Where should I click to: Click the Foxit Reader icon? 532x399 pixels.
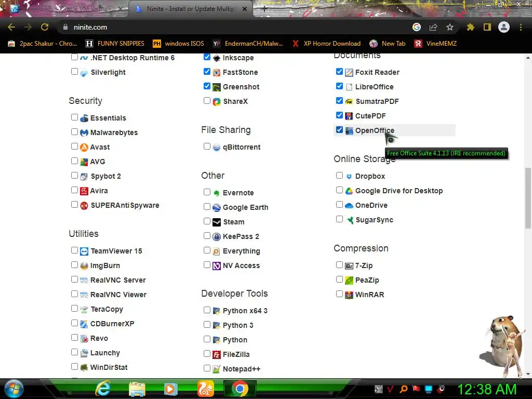tap(349, 73)
